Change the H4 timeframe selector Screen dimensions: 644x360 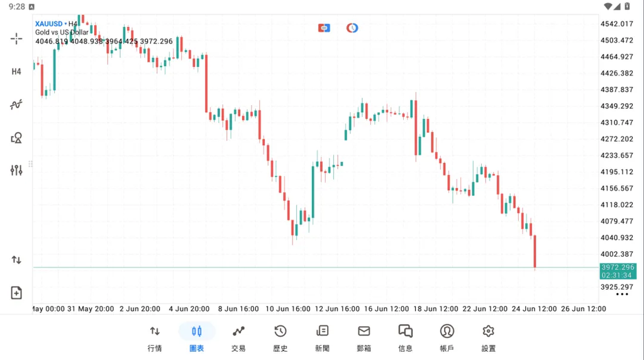coord(16,72)
